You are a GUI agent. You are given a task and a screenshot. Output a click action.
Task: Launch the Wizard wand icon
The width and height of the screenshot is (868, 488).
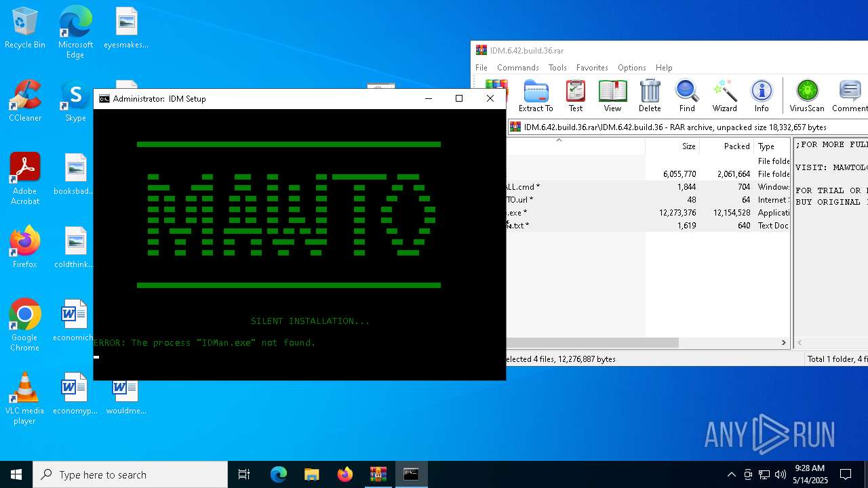click(724, 96)
